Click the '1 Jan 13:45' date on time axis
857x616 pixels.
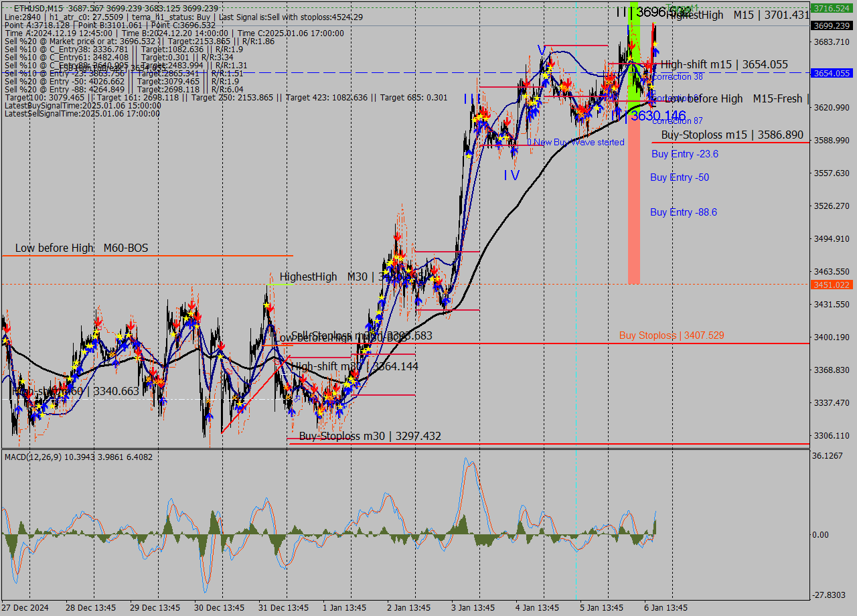[345, 608]
